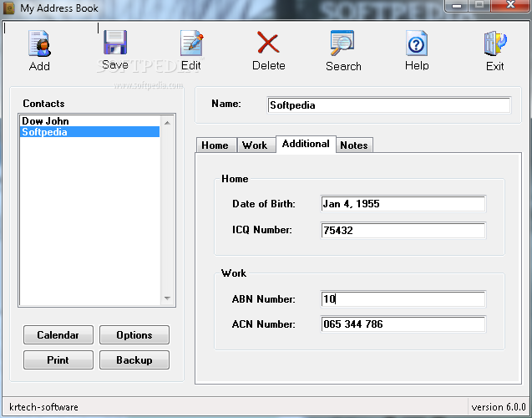
Task: Select the Additional tab
Action: (x=306, y=144)
